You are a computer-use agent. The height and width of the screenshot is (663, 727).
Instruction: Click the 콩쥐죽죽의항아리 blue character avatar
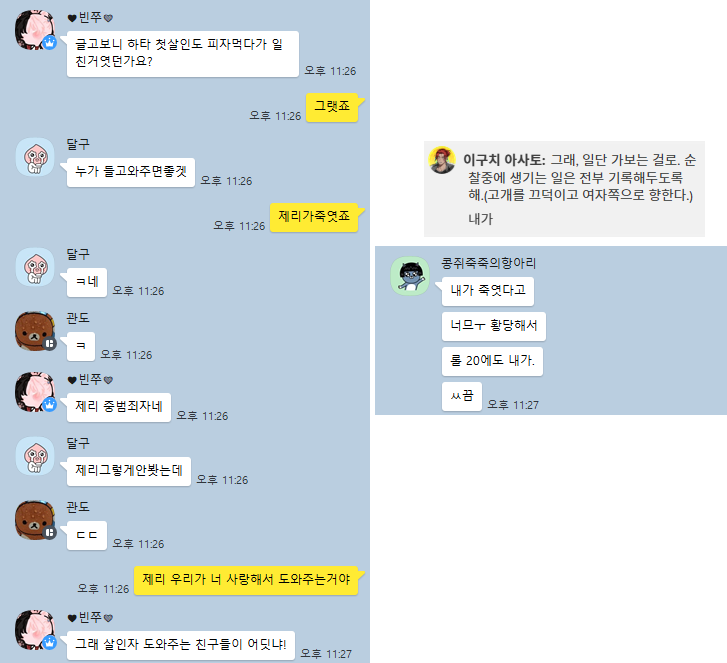[410, 276]
